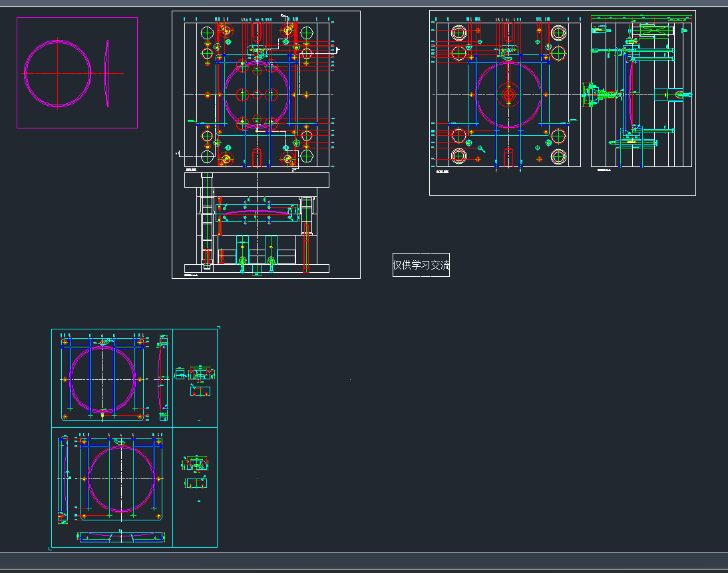Select the 仅供学习交流 text box
Image resolution: width=728 pixels, height=573 pixels.
click(x=421, y=265)
